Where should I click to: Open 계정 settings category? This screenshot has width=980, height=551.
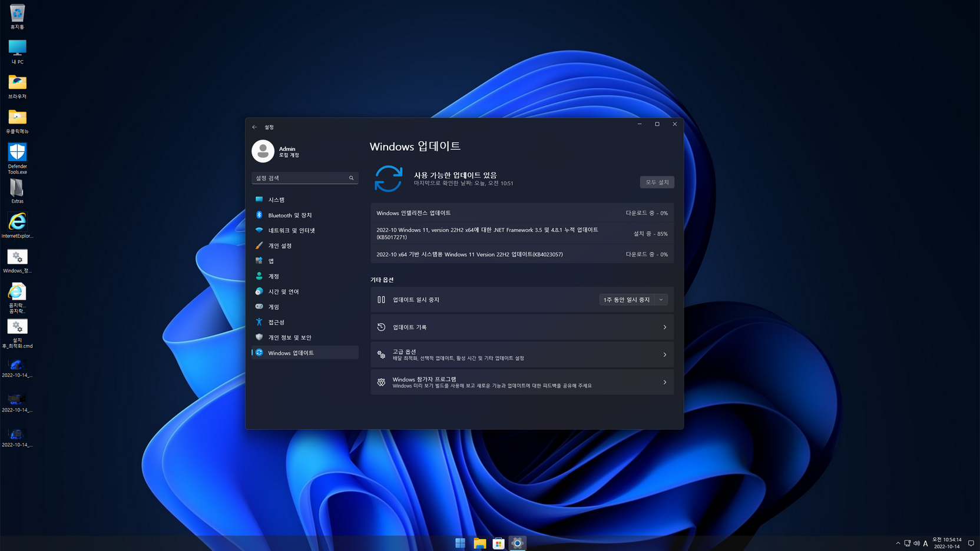304,276
